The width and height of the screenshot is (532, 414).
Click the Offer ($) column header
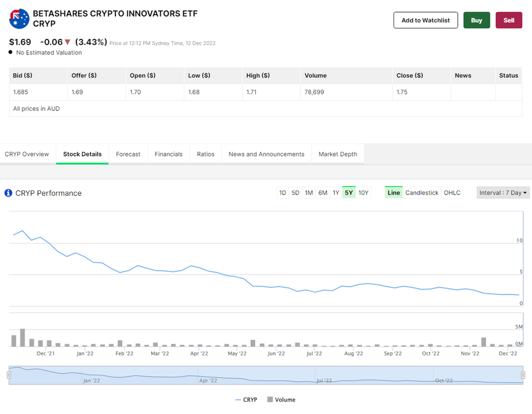click(96, 76)
